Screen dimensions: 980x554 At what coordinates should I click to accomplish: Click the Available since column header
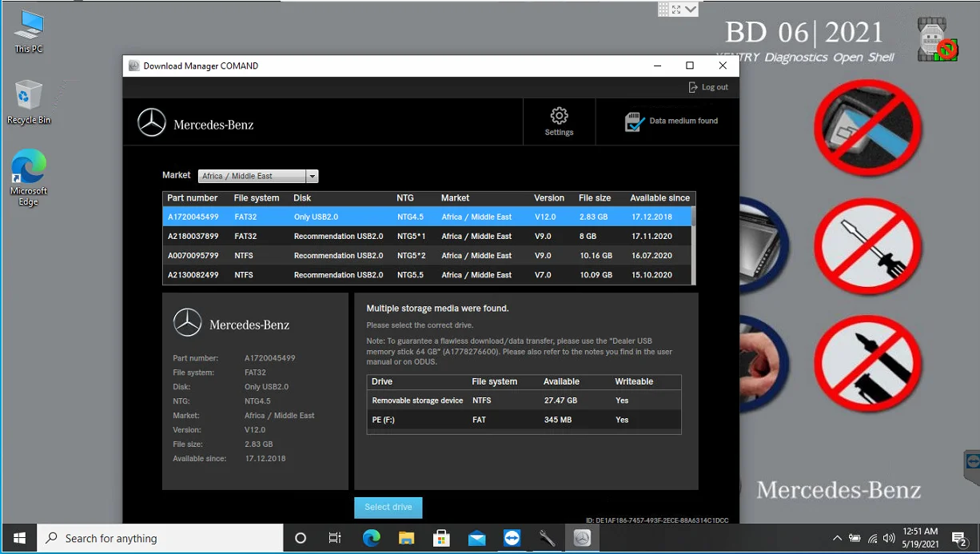[x=659, y=198]
